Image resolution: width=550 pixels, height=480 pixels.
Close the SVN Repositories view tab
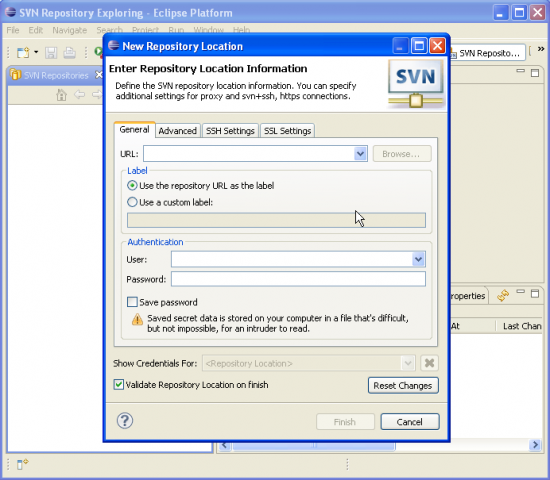pos(99,75)
